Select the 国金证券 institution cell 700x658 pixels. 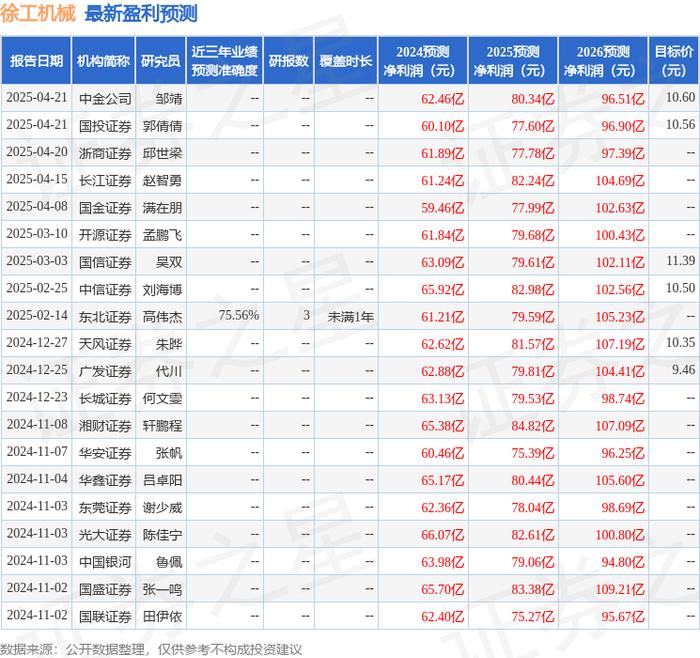pos(105,208)
